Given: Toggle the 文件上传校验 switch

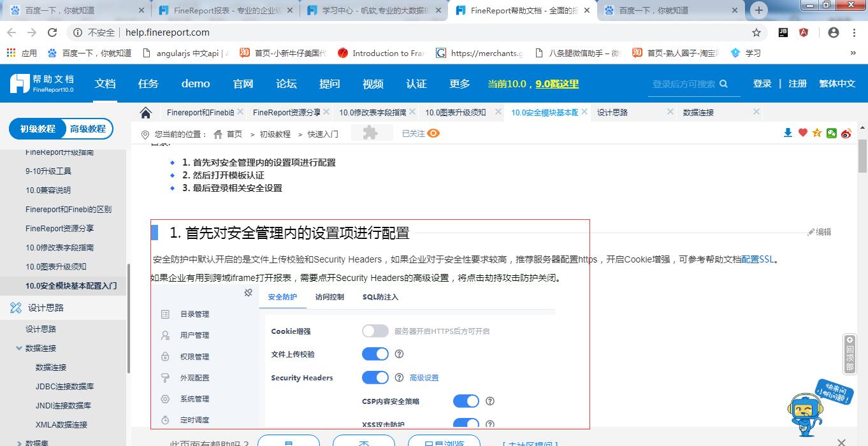Looking at the screenshot, I should (375, 354).
